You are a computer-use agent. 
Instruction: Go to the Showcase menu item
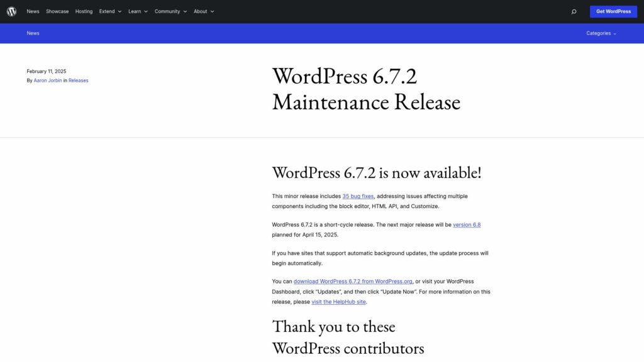pyautogui.click(x=57, y=11)
